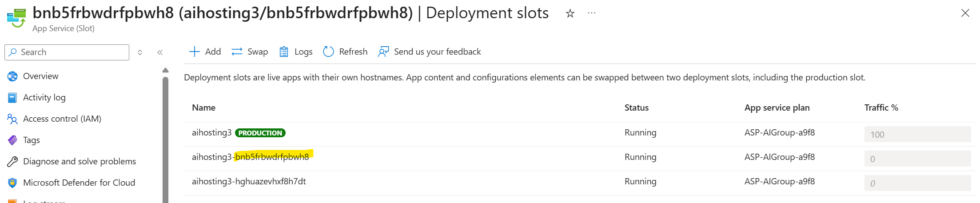Click the Activity log book icon
The width and height of the screenshot is (980, 203).
point(12,98)
